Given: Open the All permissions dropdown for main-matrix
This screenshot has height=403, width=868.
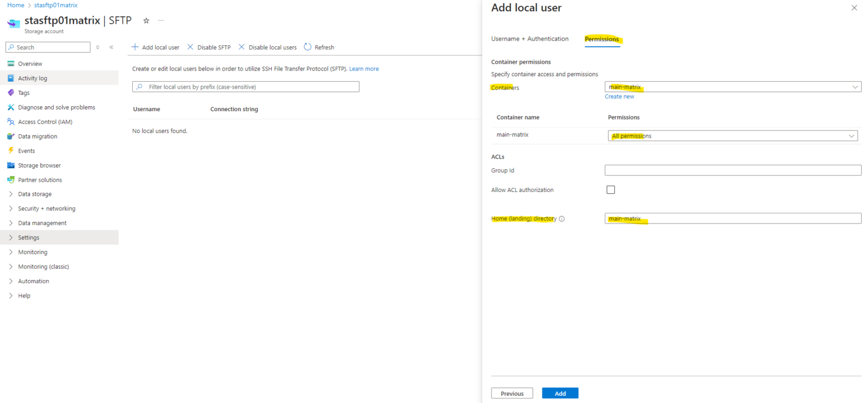Looking at the screenshot, I should [x=732, y=135].
